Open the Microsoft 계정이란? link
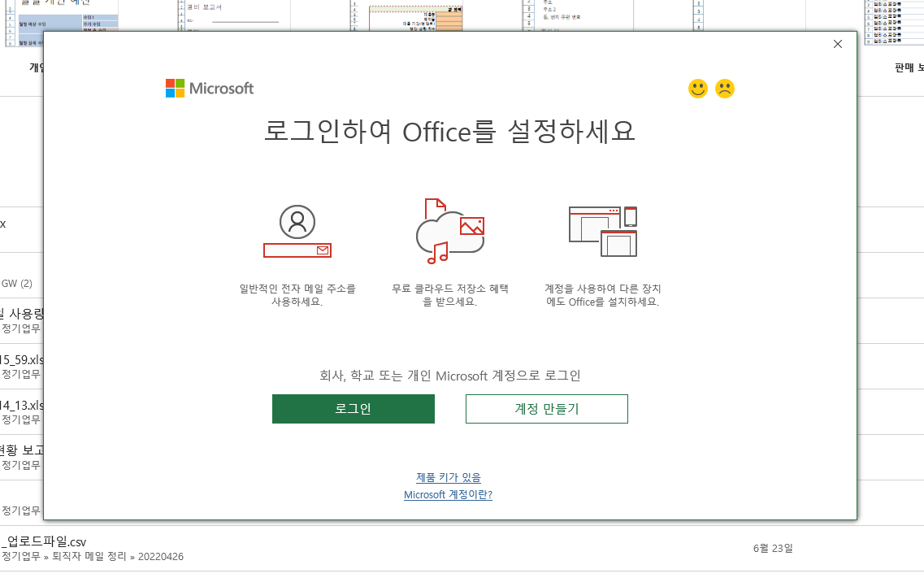The image size is (924, 578). [x=448, y=495]
